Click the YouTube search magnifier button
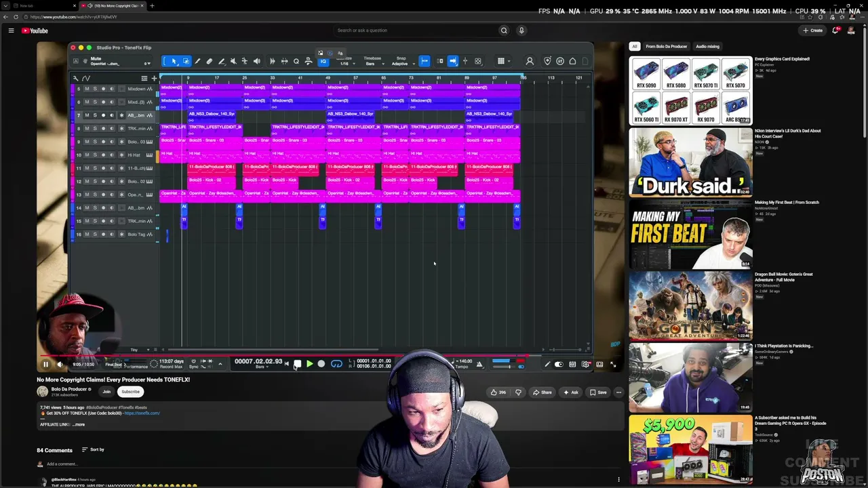Image resolution: width=868 pixels, height=488 pixels. pos(504,30)
